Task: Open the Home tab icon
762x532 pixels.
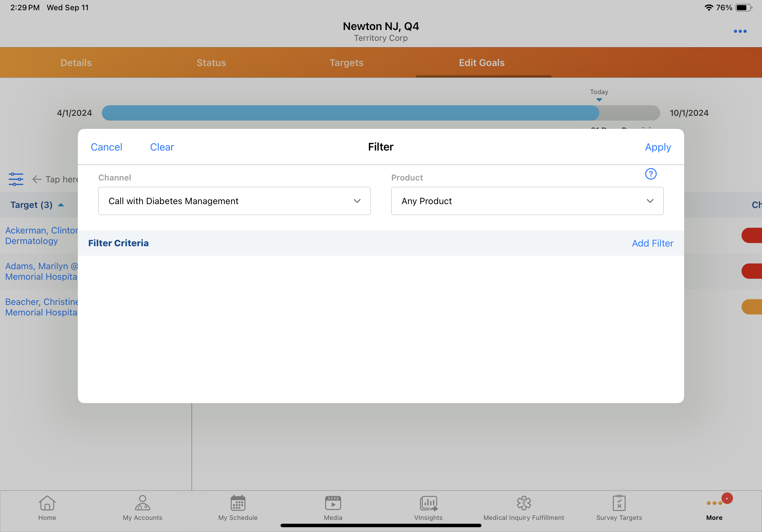Action: pos(47,504)
